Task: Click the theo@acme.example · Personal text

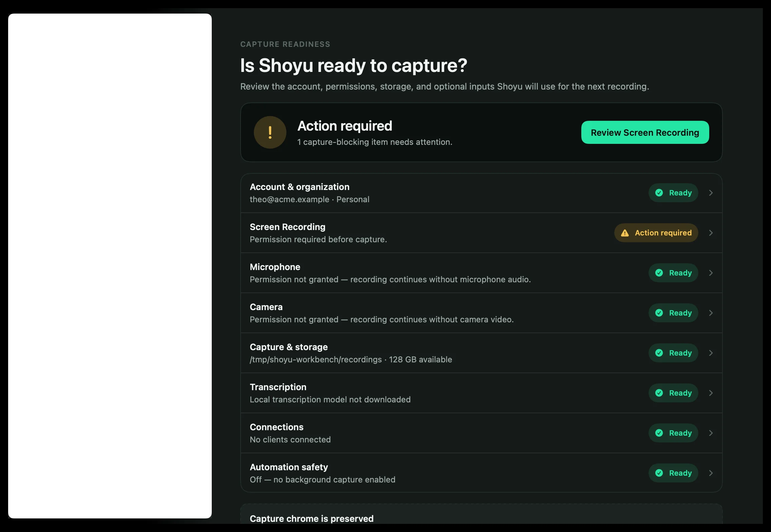Action: click(309, 199)
